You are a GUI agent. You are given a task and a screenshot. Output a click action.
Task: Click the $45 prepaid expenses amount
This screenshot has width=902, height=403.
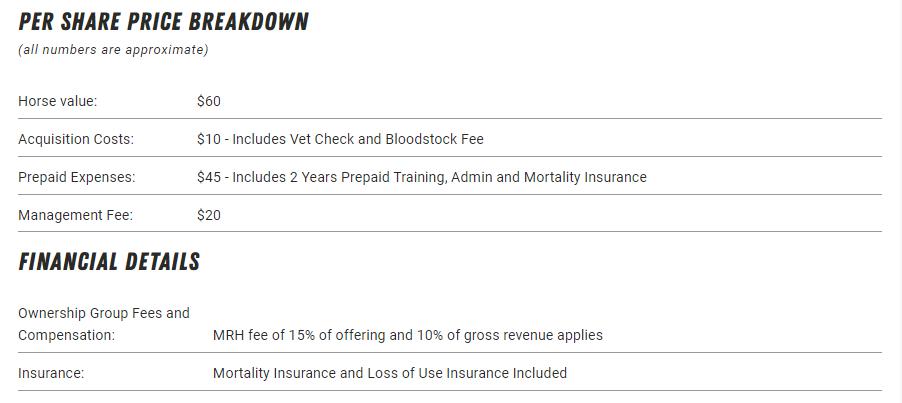[209, 177]
